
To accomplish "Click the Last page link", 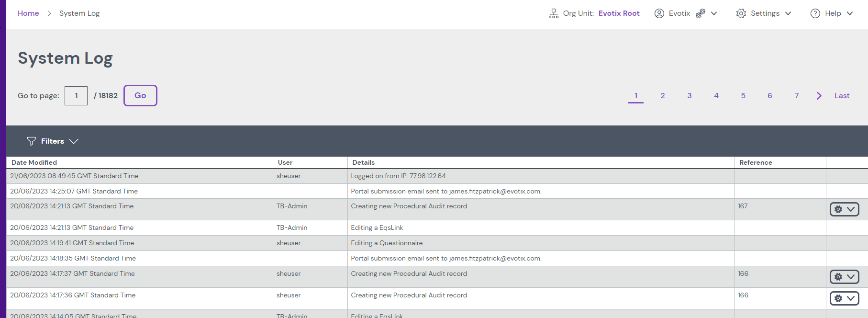I will tap(842, 96).
